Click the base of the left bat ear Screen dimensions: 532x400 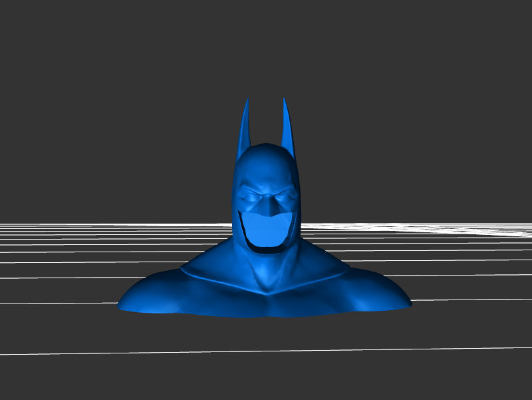point(243,150)
